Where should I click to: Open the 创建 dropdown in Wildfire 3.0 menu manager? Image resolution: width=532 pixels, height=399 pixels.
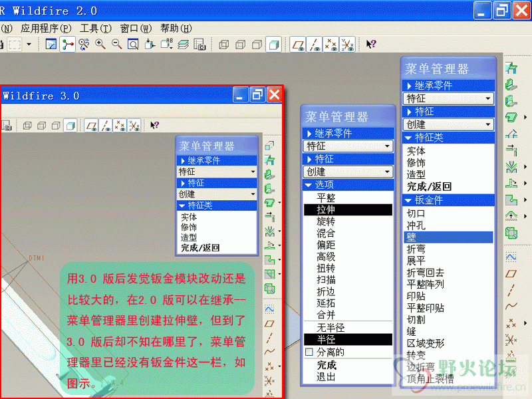[217, 194]
